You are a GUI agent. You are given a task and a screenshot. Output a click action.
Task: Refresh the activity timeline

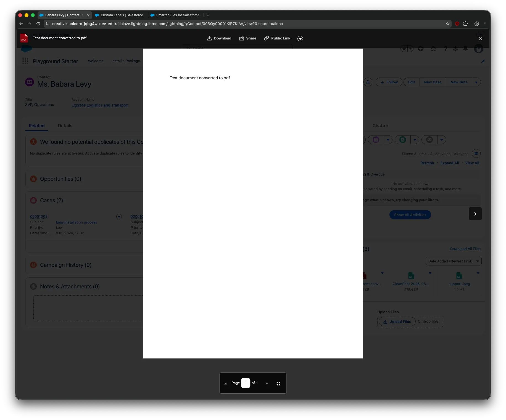427,163
